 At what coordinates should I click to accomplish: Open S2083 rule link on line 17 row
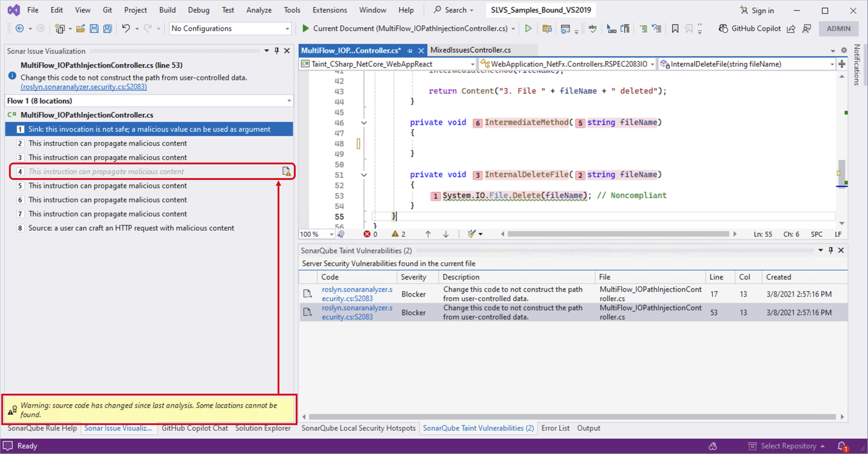(x=357, y=294)
